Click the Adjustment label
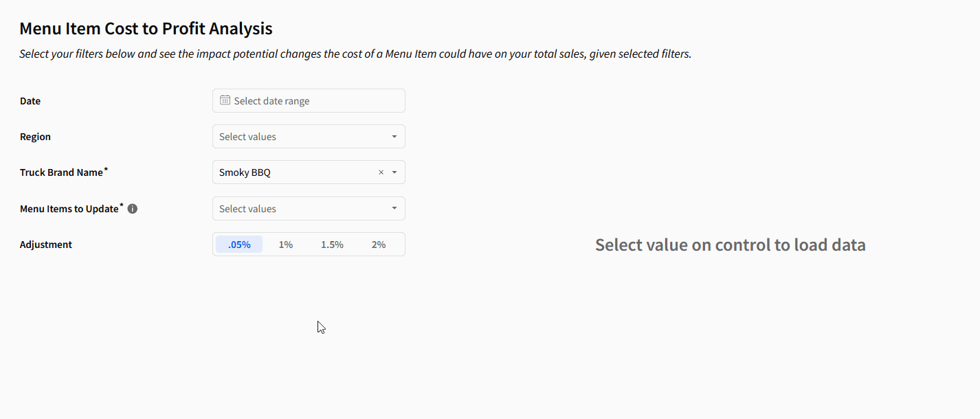980x419 pixels. pos(46,245)
